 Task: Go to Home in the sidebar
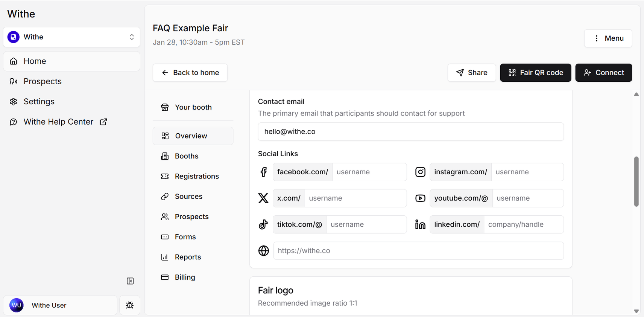[71, 61]
